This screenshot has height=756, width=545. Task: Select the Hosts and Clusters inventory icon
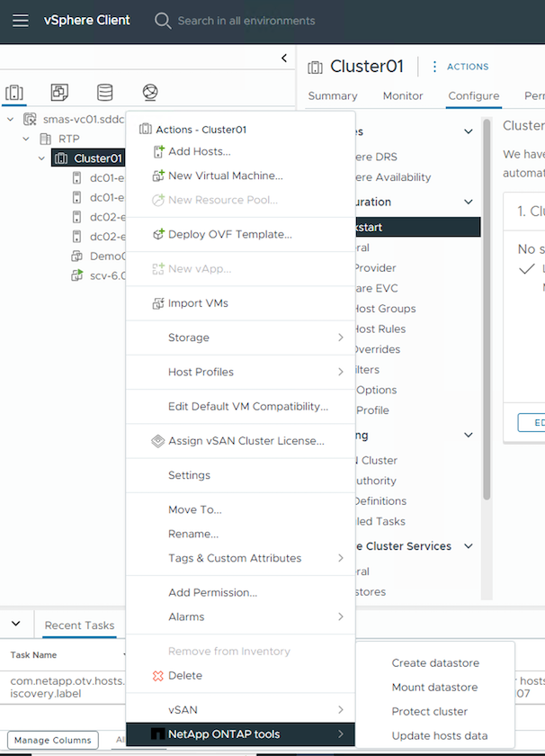point(14,93)
